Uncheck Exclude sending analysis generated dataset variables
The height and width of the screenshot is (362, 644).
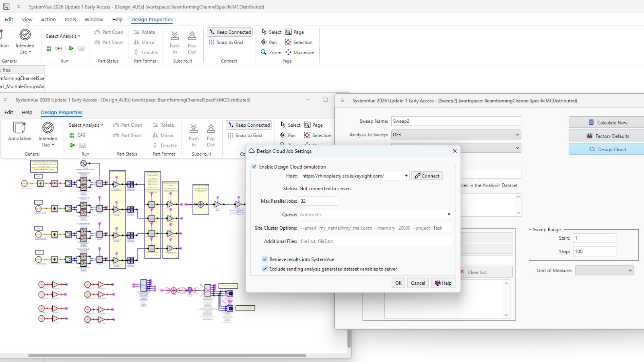tap(264, 269)
